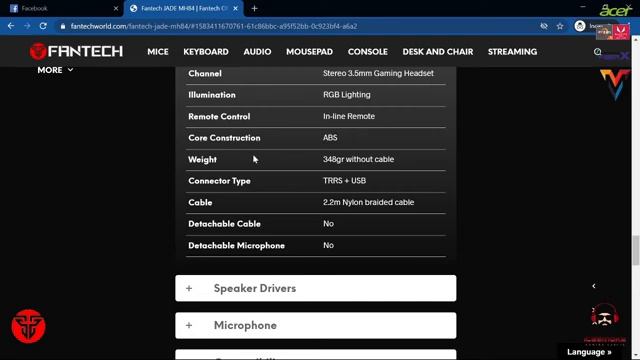Reload the page with refresh icon
Screen dimensions: 640x360
click(43, 26)
